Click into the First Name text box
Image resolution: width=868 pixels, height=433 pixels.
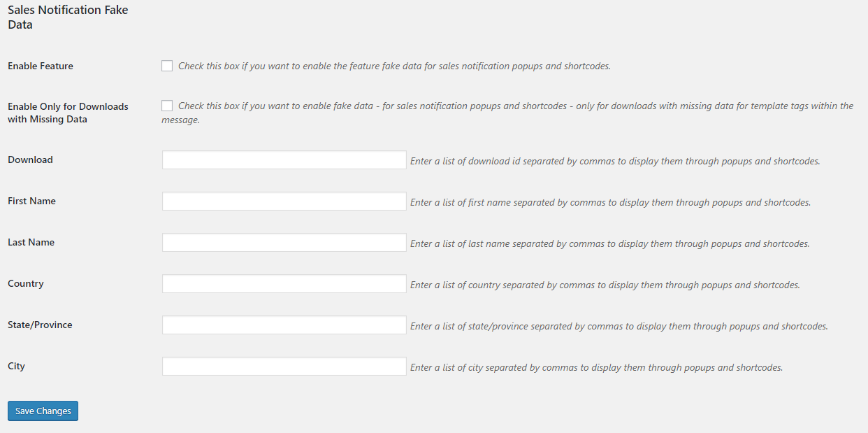tap(284, 201)
